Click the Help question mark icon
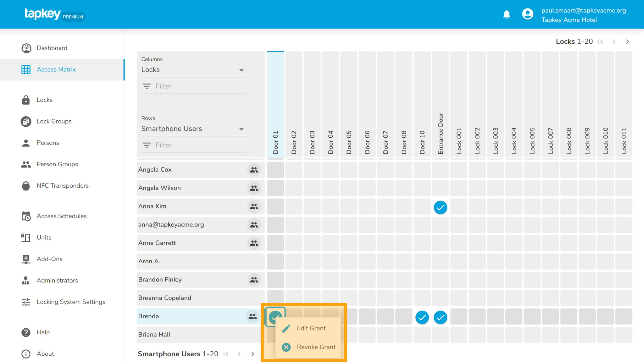The image size is (644, 362). tap(26, 332)
